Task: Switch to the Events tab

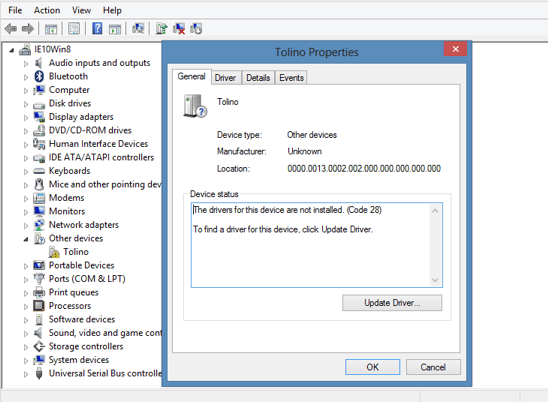Action: click(x=291, y=78)
